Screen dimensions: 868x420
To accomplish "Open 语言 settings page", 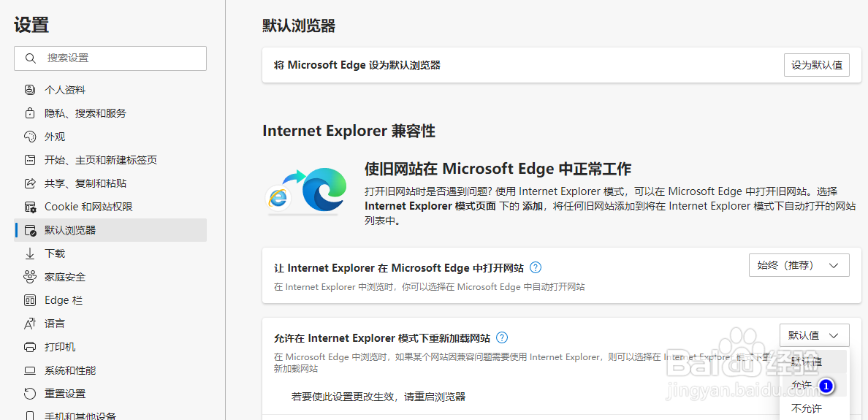I will click(x=110, y=323).
